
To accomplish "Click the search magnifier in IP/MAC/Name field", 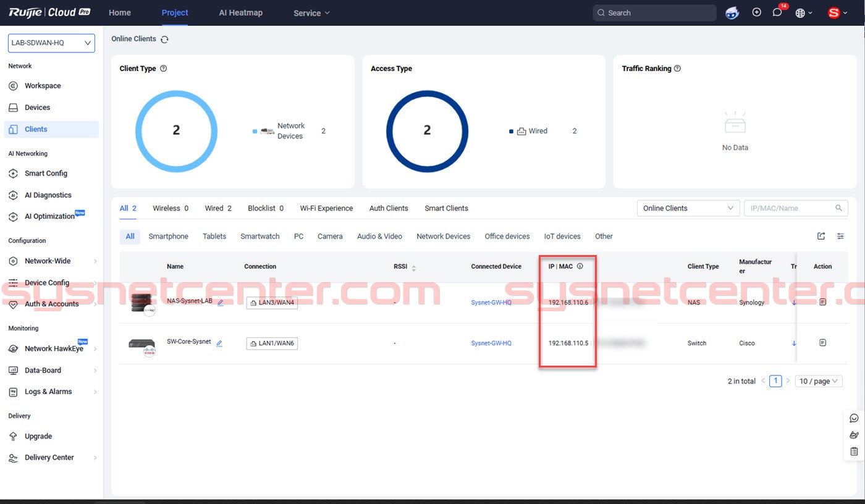I will click(838, 208).
